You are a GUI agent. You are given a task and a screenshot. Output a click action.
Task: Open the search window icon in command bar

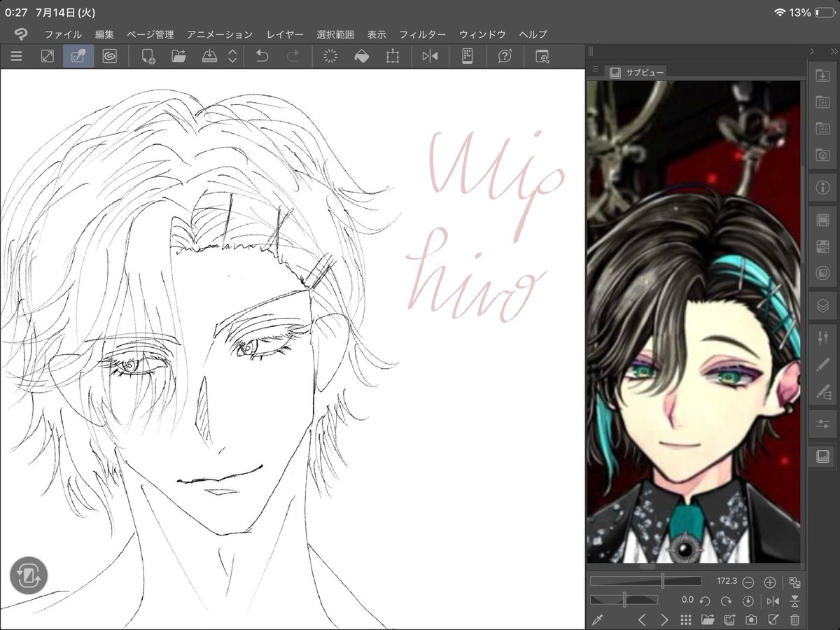coord(542,57)
